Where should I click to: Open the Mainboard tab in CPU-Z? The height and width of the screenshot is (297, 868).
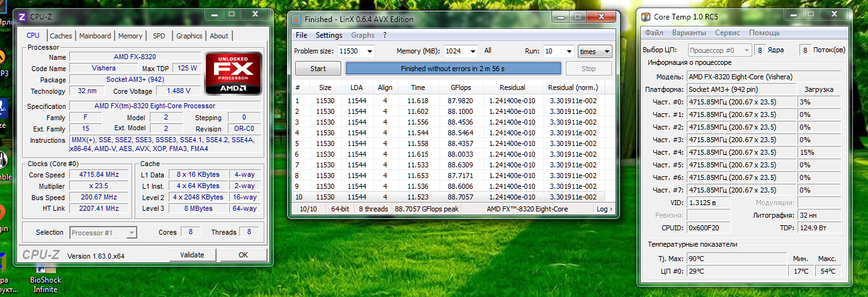95,36
